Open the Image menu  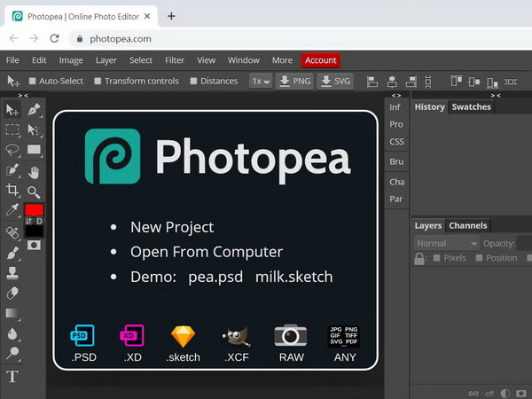coord(71,60)
